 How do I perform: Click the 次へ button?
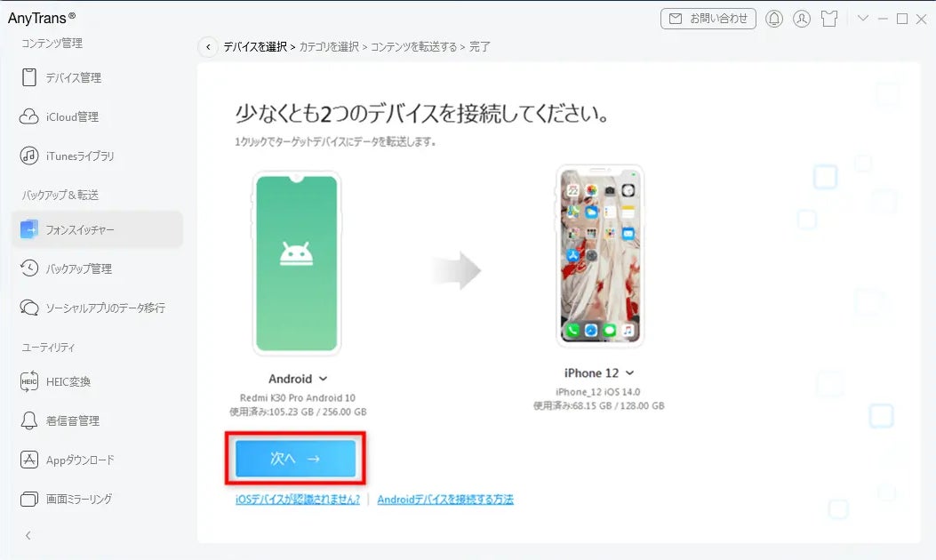point(295,459)
